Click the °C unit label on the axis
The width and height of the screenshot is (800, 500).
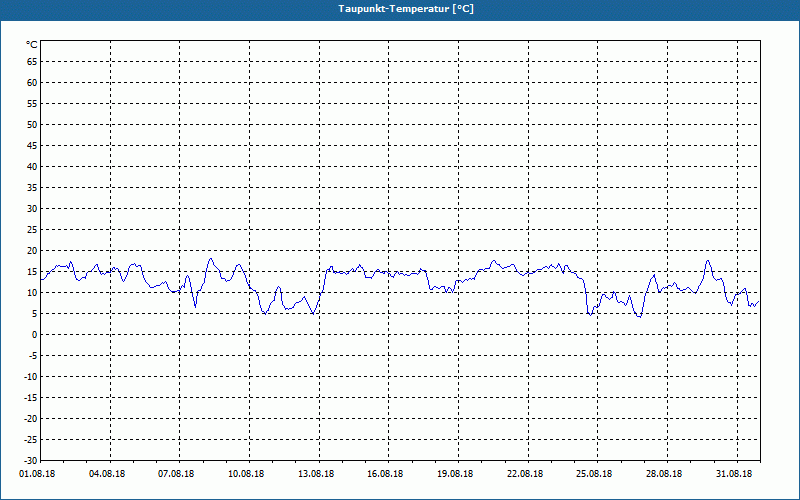click(32, 45)
